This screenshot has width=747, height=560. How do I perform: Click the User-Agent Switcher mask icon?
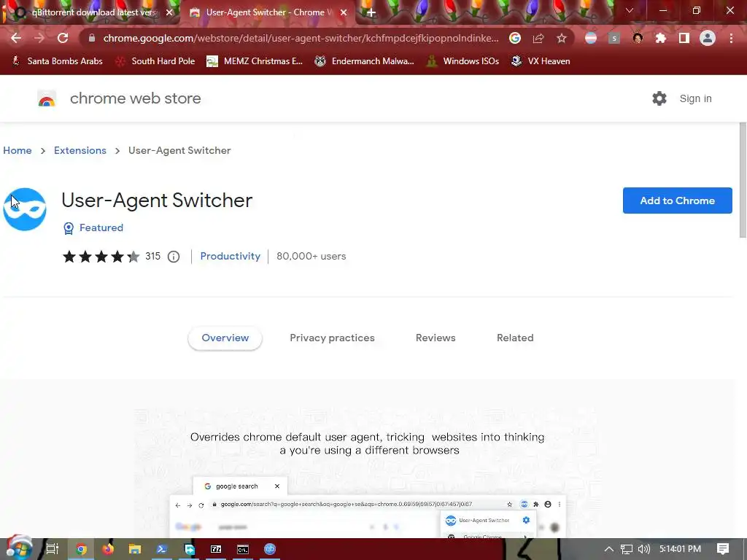coord(25,209)
